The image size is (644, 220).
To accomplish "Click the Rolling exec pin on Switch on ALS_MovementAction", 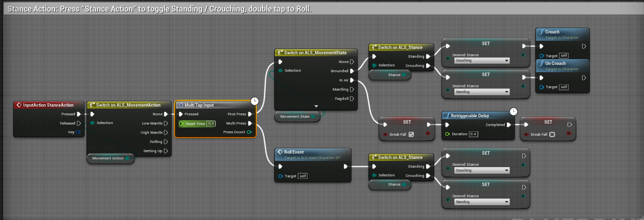I will click(x=166, y=142).
